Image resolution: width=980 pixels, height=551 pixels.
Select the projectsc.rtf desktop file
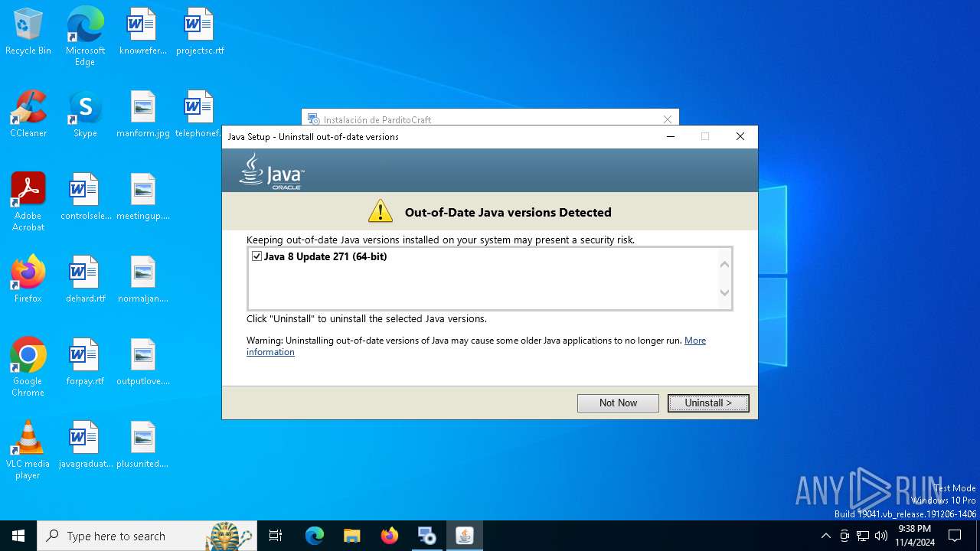(x=200, y=32)
